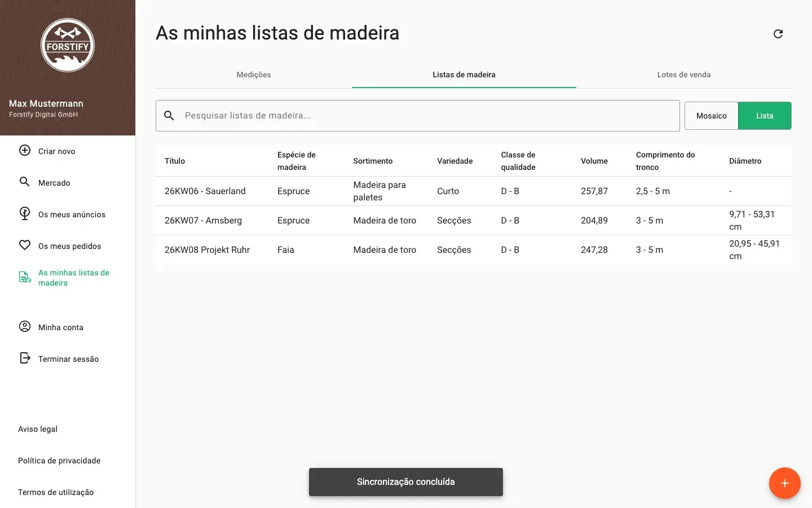The height and width of the screenshot is (508, 812).
Task: Click volume value 204,89
Action: coord(594,220)
